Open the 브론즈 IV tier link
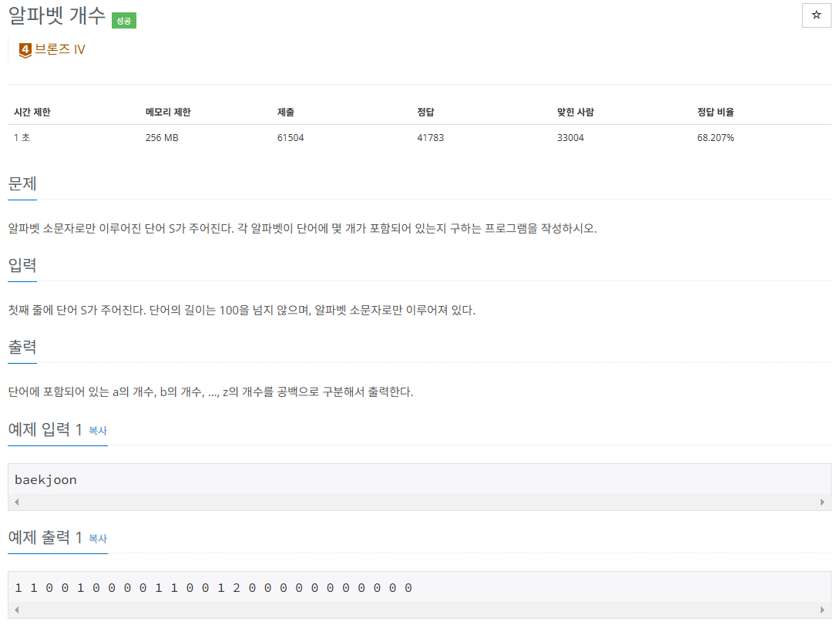The width and height of the screenshot is (840, 625). [59, 49]
